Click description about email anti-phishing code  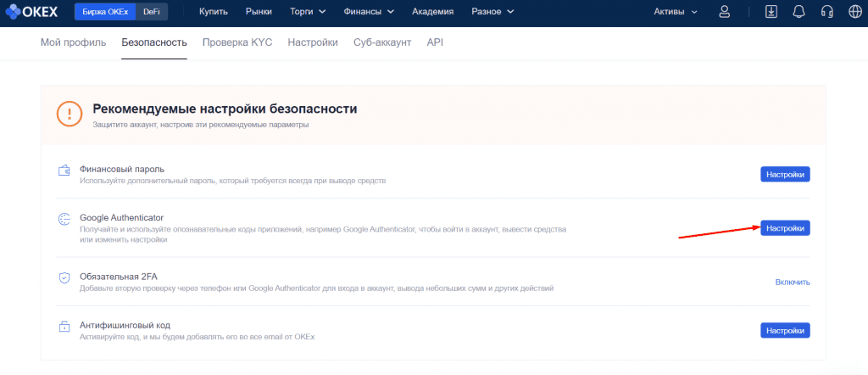coord(197,337)
